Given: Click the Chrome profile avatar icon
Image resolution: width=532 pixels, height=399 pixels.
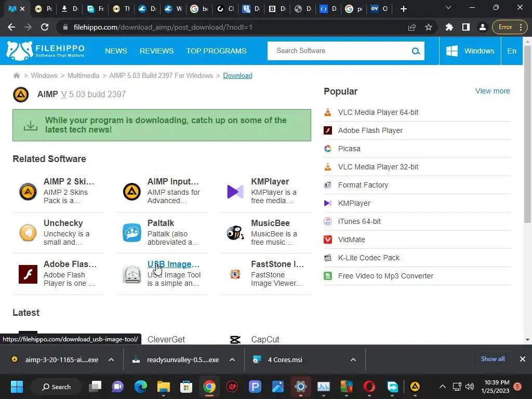Looking at the screenshot, I should pos(483,27).
